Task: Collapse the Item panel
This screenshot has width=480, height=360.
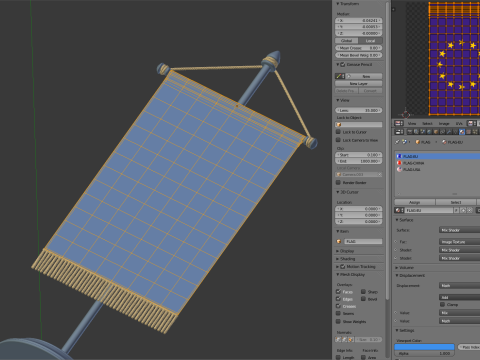Action: 338,231
